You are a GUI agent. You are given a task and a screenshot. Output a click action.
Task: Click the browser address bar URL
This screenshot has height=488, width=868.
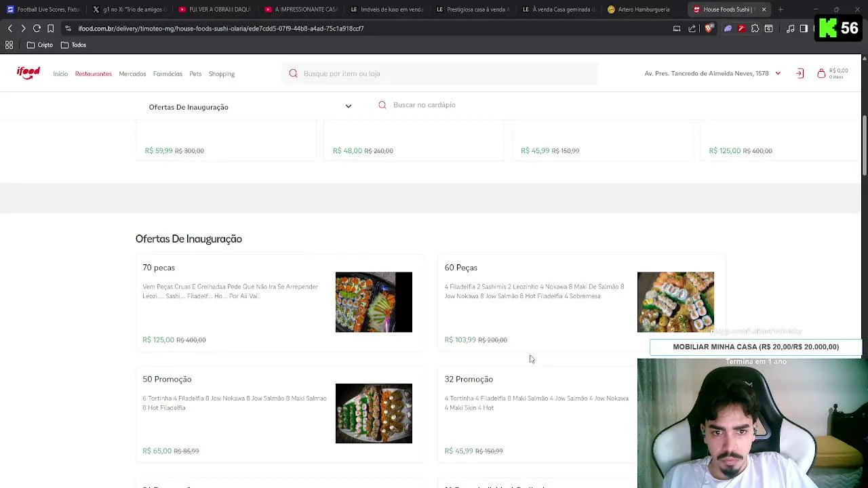[x=221, y=28]
